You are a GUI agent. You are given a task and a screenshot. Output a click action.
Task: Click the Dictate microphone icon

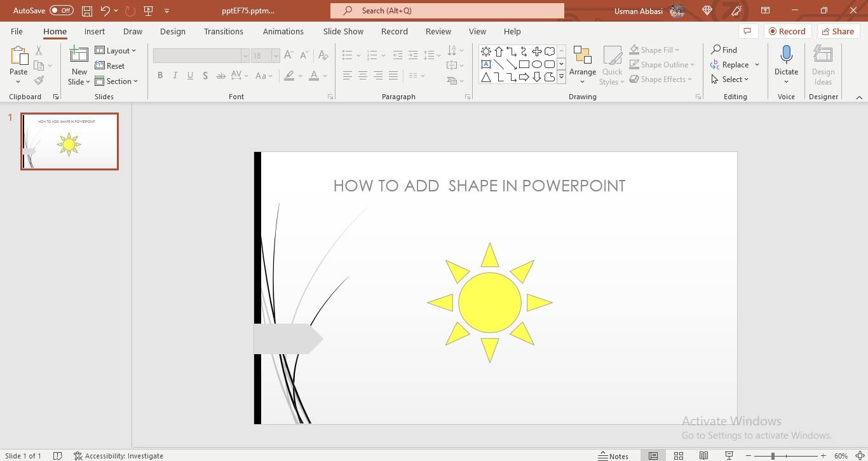[x=786, y=55]
